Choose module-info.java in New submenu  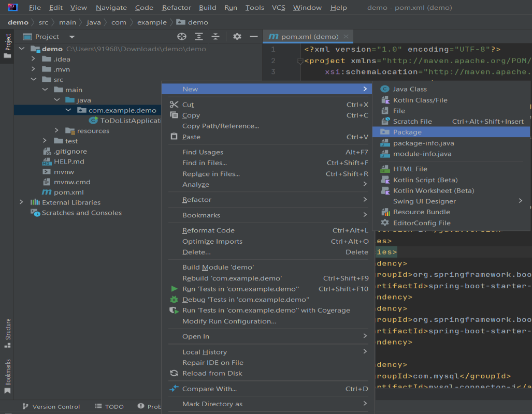[451, 154]
